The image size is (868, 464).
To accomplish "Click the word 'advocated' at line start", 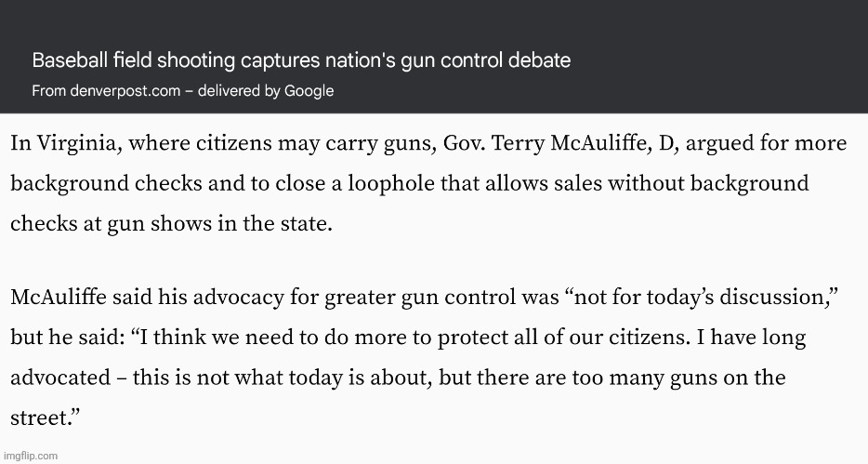I will [x=61, y=378].
